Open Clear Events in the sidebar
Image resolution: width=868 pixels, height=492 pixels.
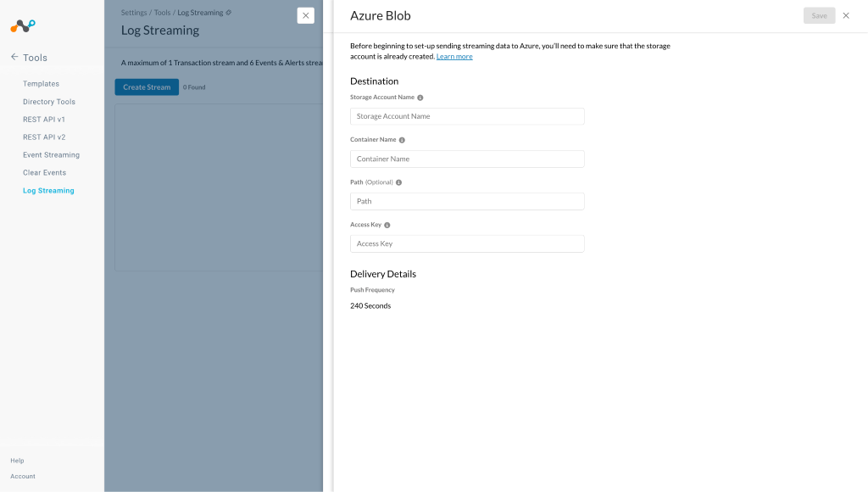click(44, 172)
